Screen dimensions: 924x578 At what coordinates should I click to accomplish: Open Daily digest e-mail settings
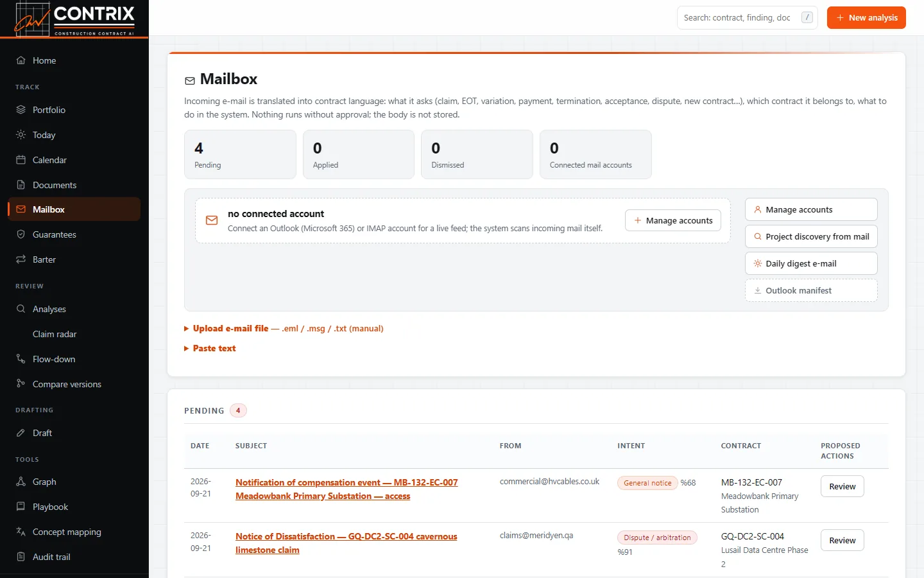tap(811, 263)
